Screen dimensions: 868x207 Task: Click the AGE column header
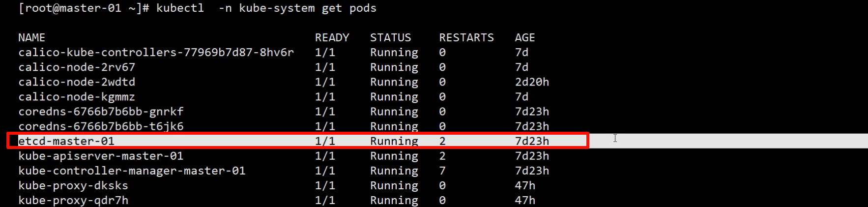pos(524,38)
